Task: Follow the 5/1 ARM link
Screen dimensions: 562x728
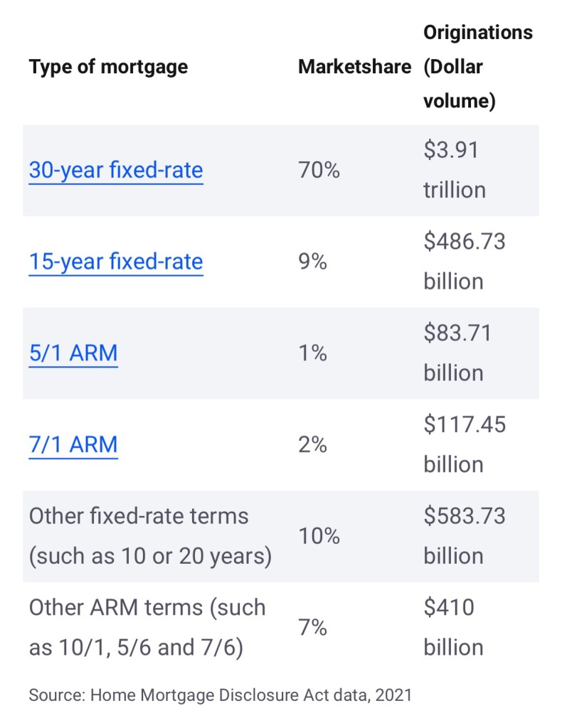Action: coord(73,353)
